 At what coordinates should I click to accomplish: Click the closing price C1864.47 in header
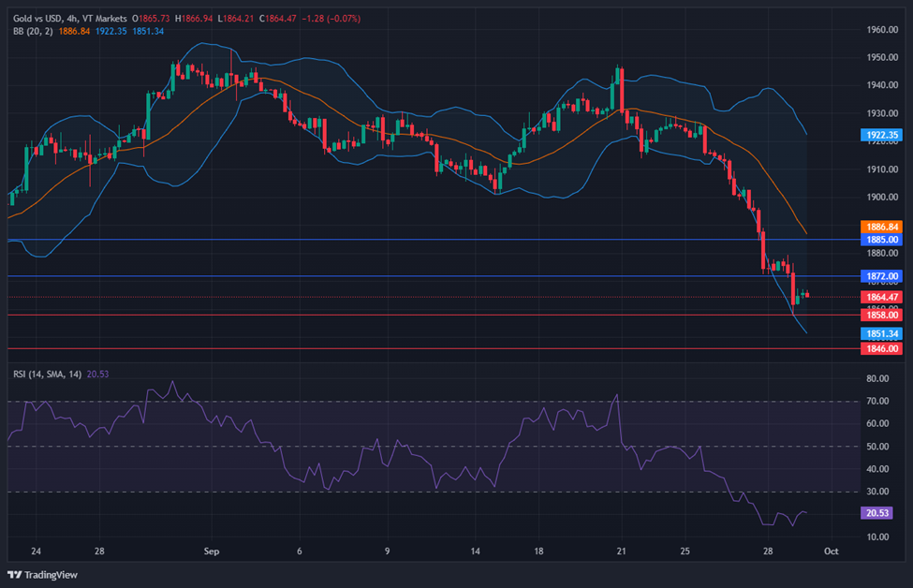point(278,19)
